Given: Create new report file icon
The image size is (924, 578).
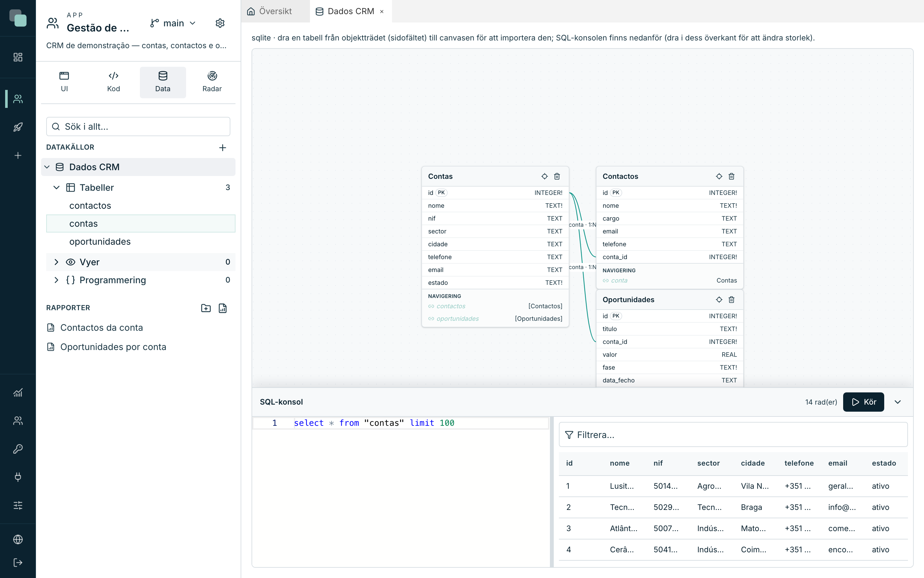Looking at the screenshot, I should tap(223, 308).
